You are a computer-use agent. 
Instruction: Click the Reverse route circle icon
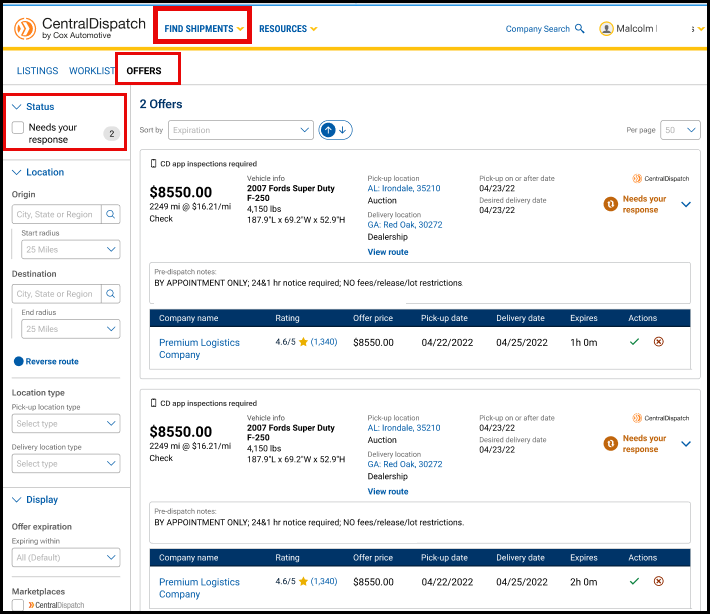[x=19, y=361]
